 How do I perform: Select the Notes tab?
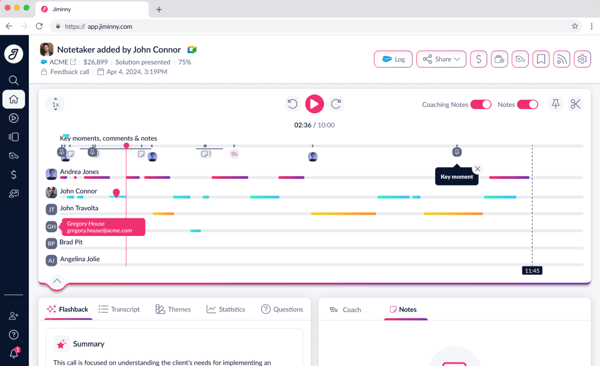click(403, 309)
